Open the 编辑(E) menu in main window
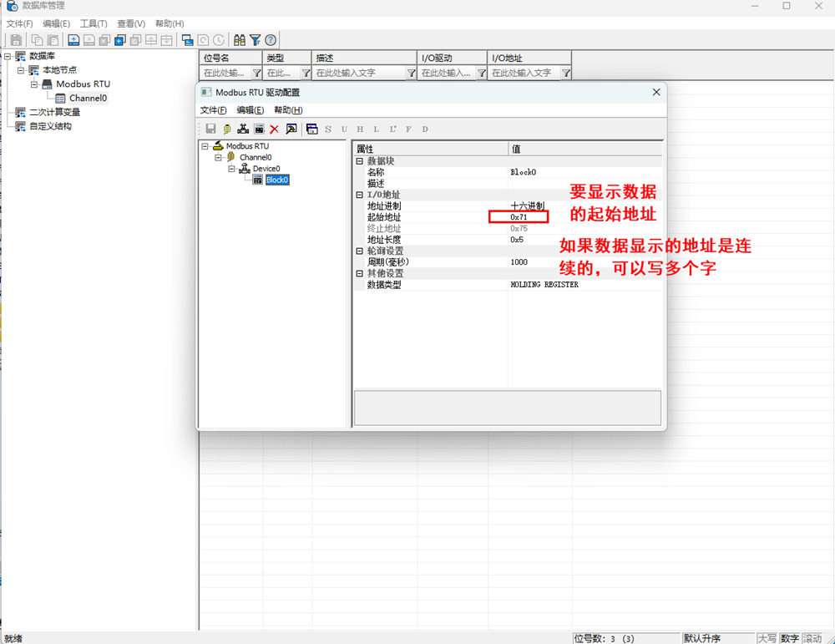835x644 pixels. pyautogui.click(x=57, y=23)
